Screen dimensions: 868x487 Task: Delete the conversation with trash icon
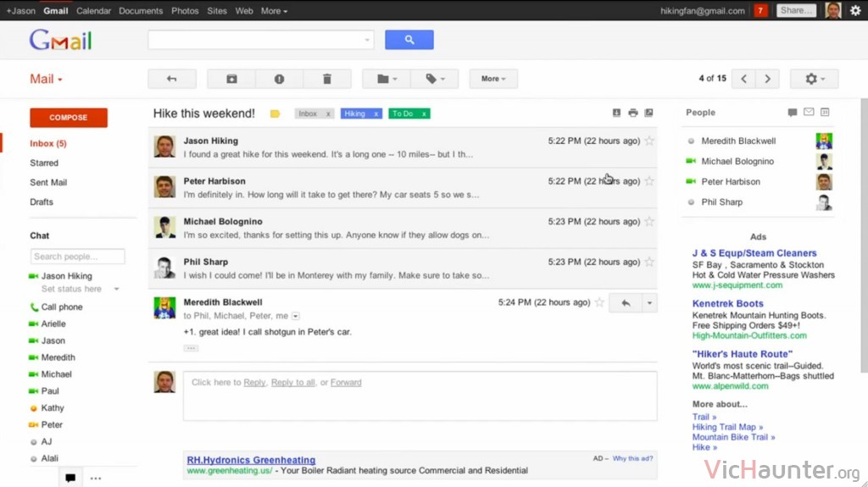[327, 79]
